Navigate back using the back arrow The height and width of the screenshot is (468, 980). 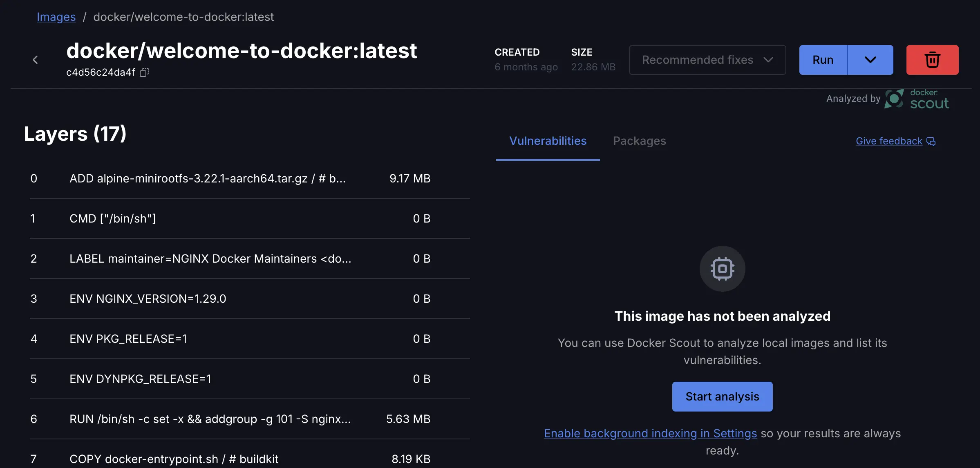(x=36, y=59)
